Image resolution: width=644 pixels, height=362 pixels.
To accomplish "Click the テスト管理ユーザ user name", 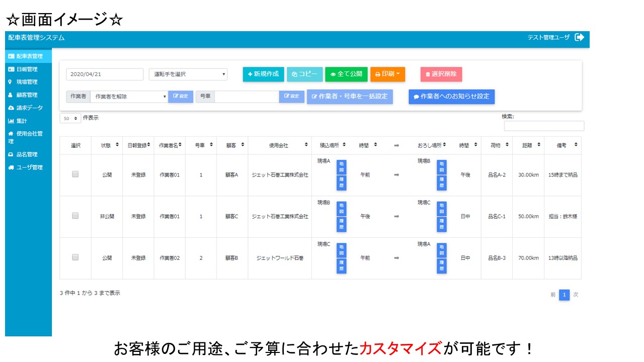I will pyautogui.click(x=548, y=37).
